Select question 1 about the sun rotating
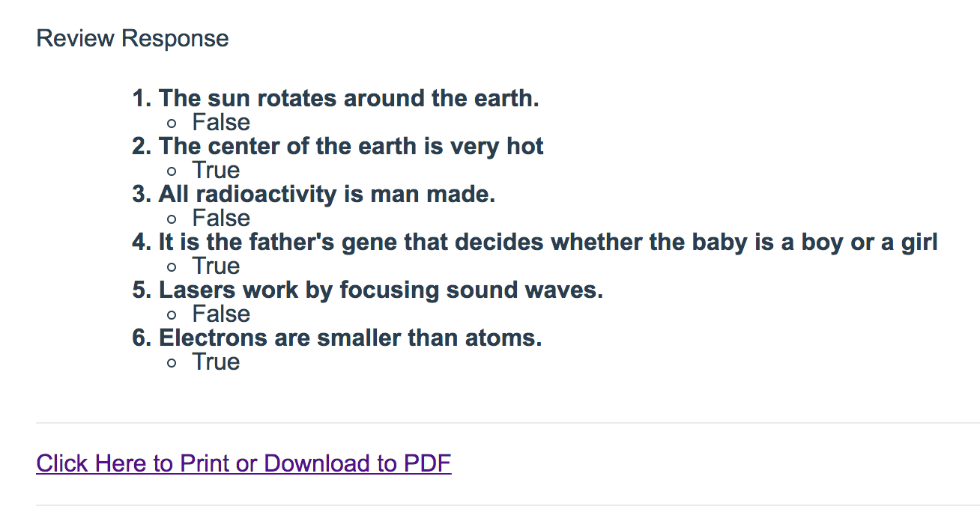The image size is (980, 512). tap(348, 98)
